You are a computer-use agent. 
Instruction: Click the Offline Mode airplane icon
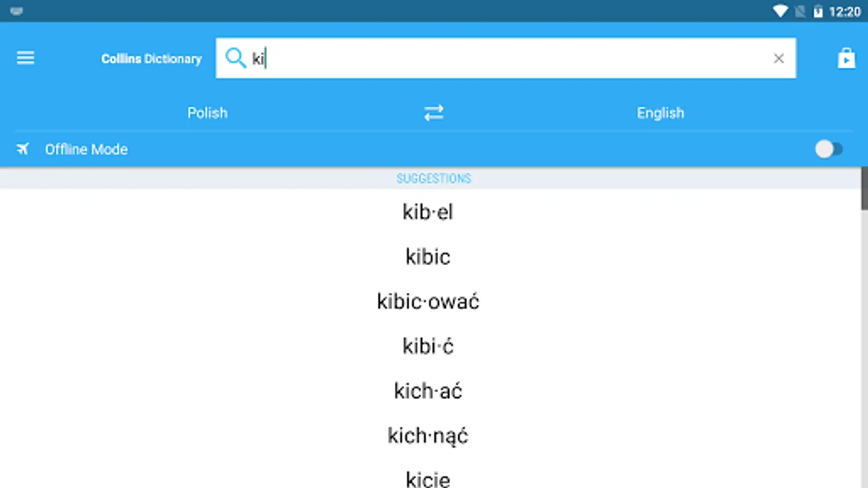pyautogui.click(x=23, y=149)
